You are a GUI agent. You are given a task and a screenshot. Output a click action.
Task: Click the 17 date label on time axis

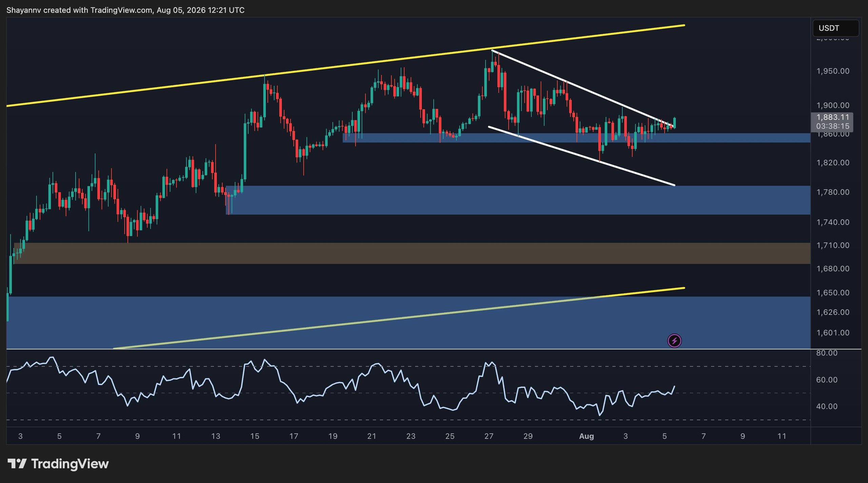pos(294,436)
